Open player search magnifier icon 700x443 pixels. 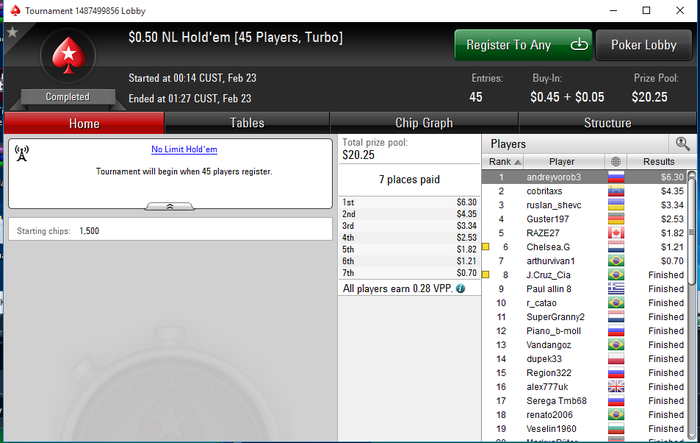coord(682,144)
